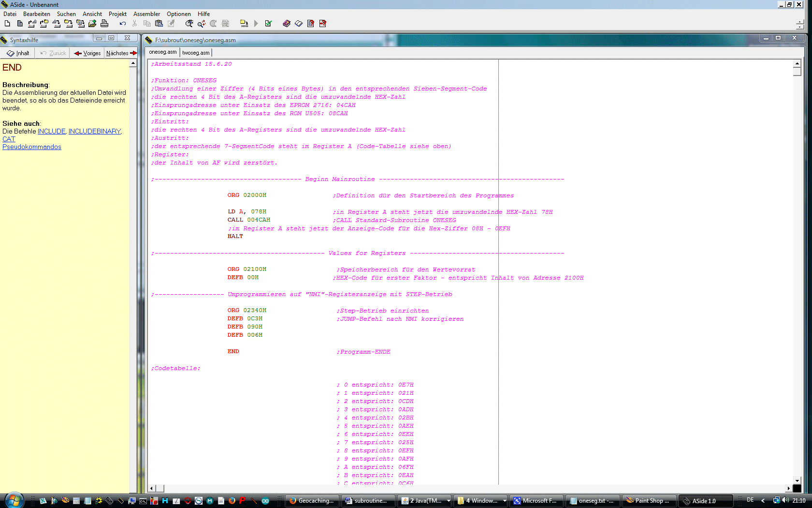This screenshot has height=508, width=812.
Task: Click volume speaker tray icon
Action: pyautogui.click(x=785, y=500)
